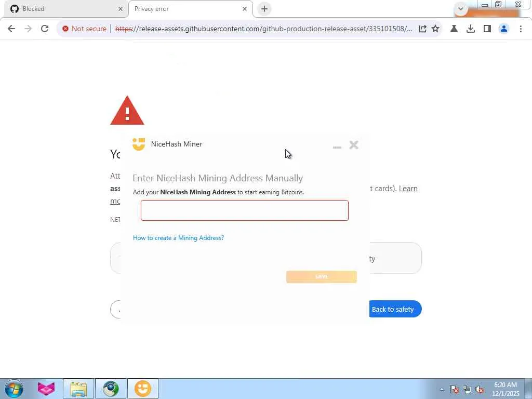Viewport: 532px width, 399px height.
Task: Show hidden system tray icons
Action: [442, 390]
